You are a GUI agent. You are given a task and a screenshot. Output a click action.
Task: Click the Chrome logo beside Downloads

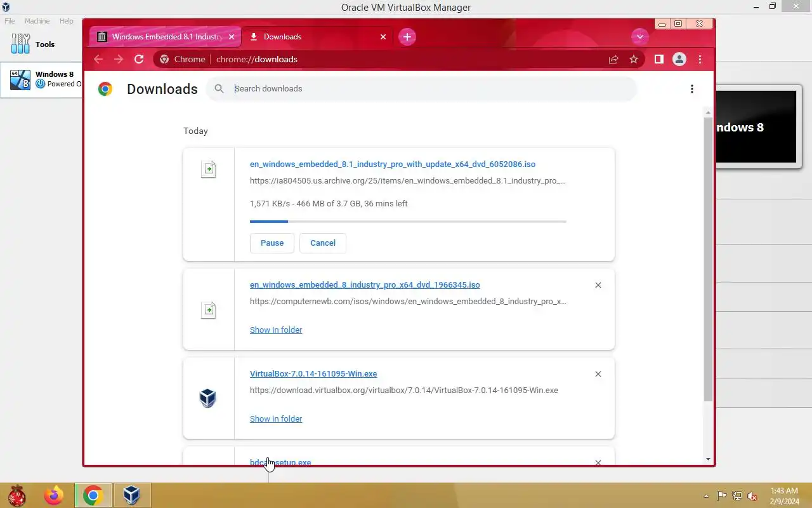[105, 89]
